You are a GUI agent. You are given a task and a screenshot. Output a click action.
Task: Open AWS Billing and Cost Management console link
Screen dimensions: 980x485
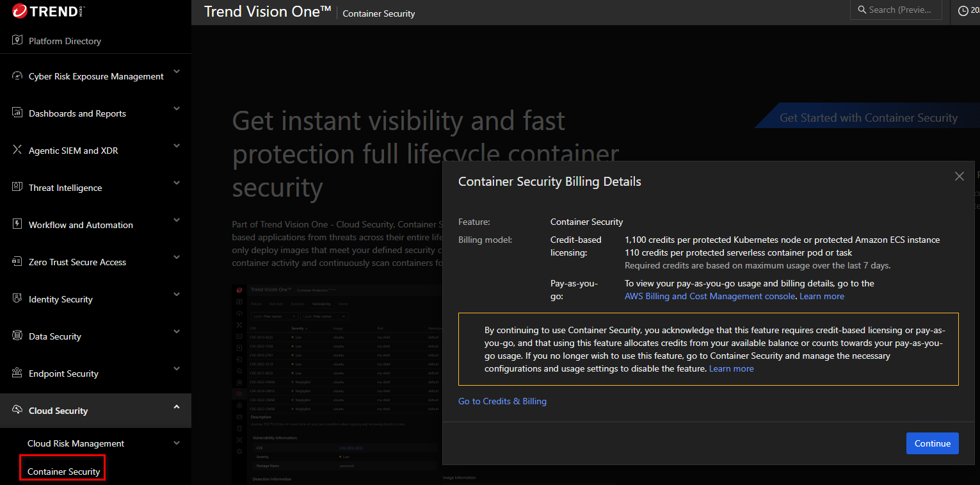[x=709, y=296]
